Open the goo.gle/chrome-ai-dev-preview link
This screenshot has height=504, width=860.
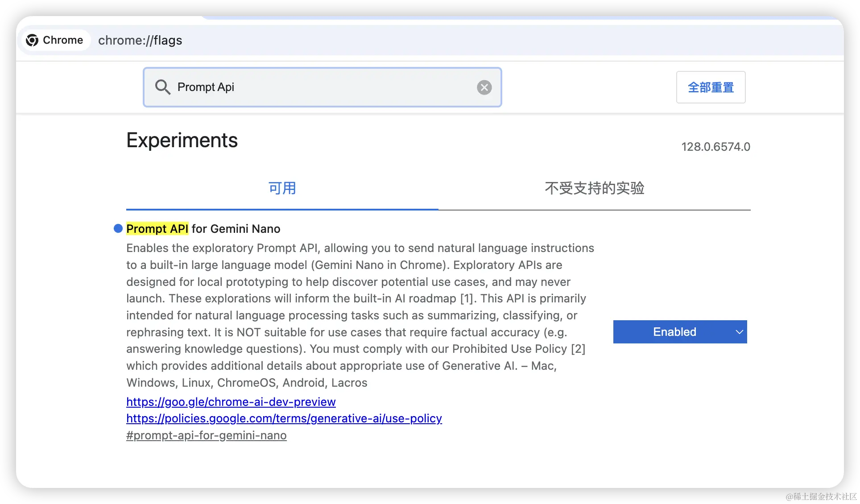pyautogui.click(x=231, y=402)
